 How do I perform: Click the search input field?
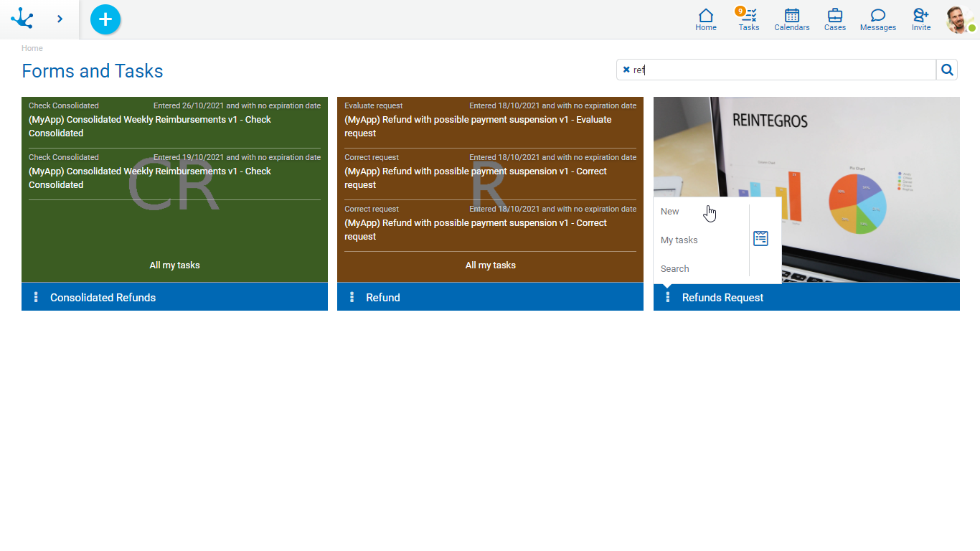point(782,70)
